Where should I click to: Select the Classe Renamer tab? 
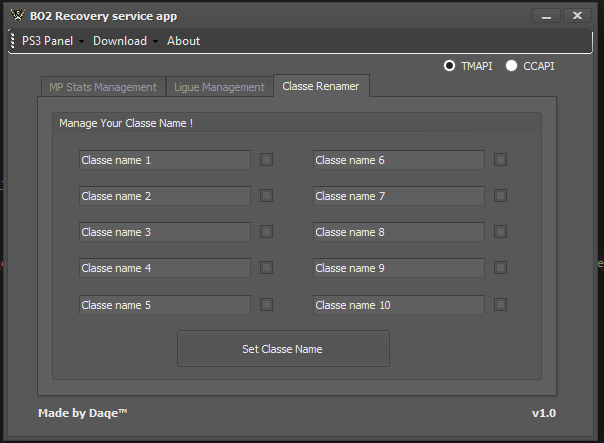point(321,86)
